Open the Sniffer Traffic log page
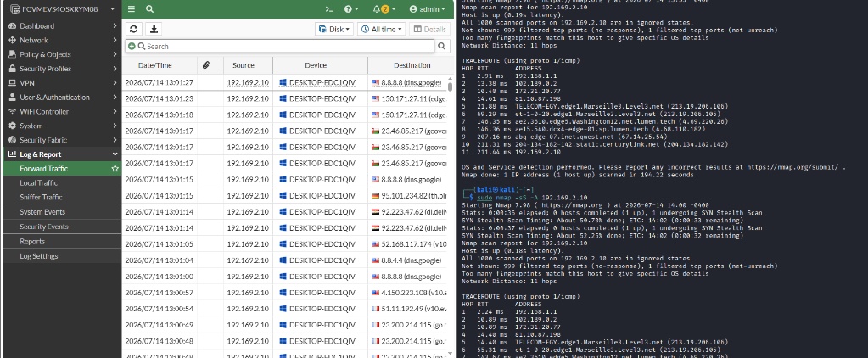The image size is (868, 358). pos(41,197)
